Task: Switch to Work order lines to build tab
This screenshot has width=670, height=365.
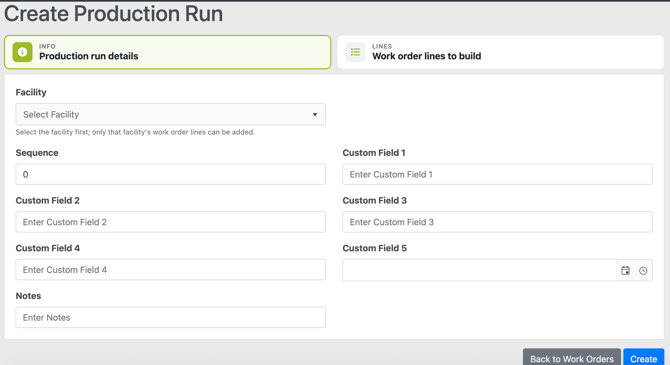Action: pyautogui.click(x=500, y=52)
